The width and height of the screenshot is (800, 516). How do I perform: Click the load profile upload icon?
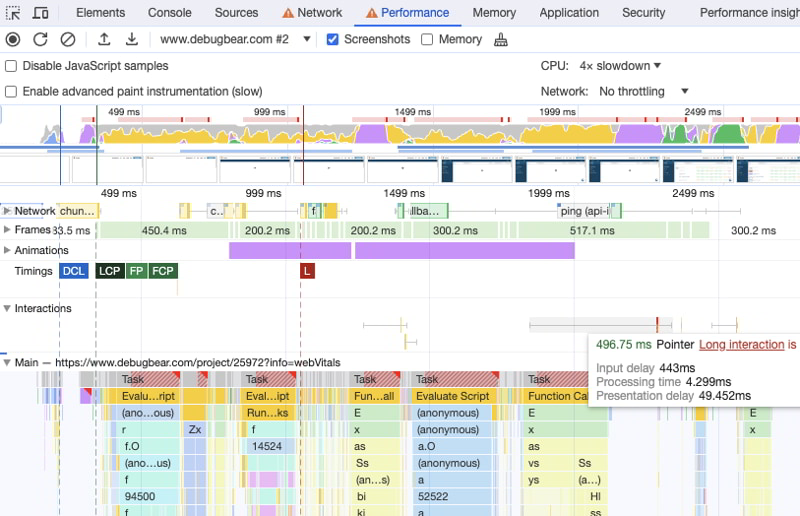click(104, 39)
